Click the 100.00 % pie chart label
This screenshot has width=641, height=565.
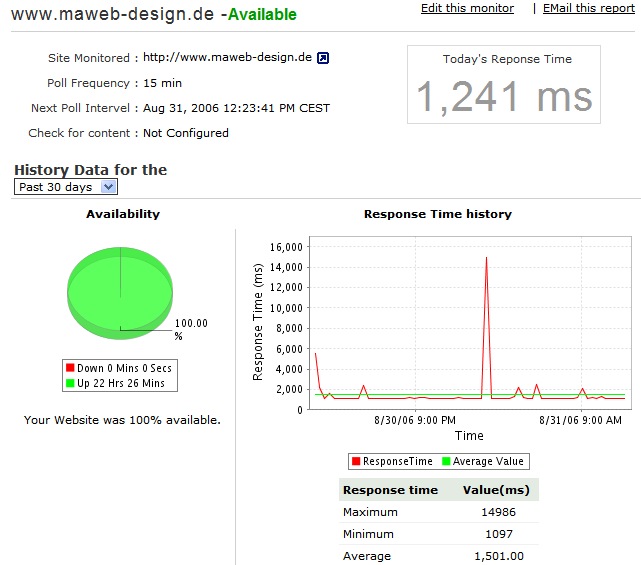[191, 329]
